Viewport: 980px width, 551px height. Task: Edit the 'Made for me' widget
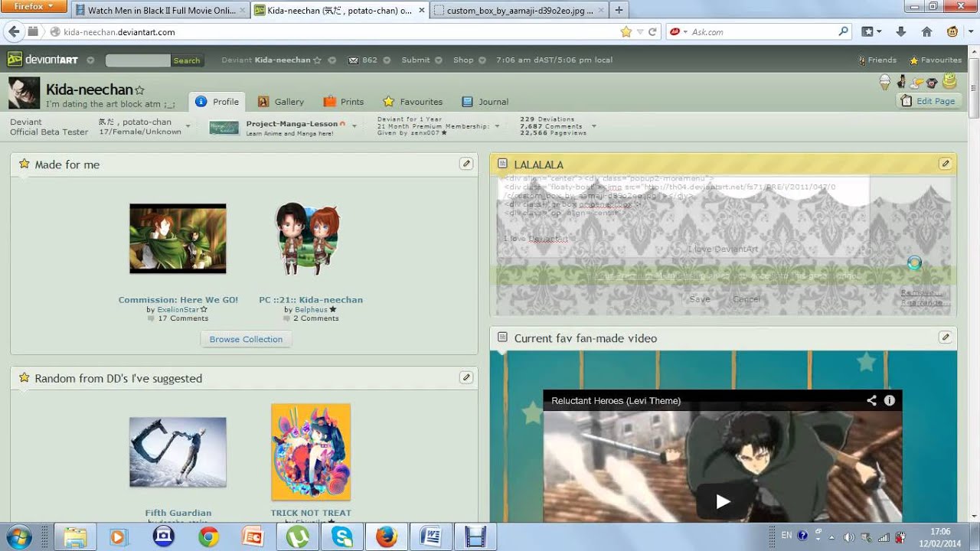tap(465, 164)
